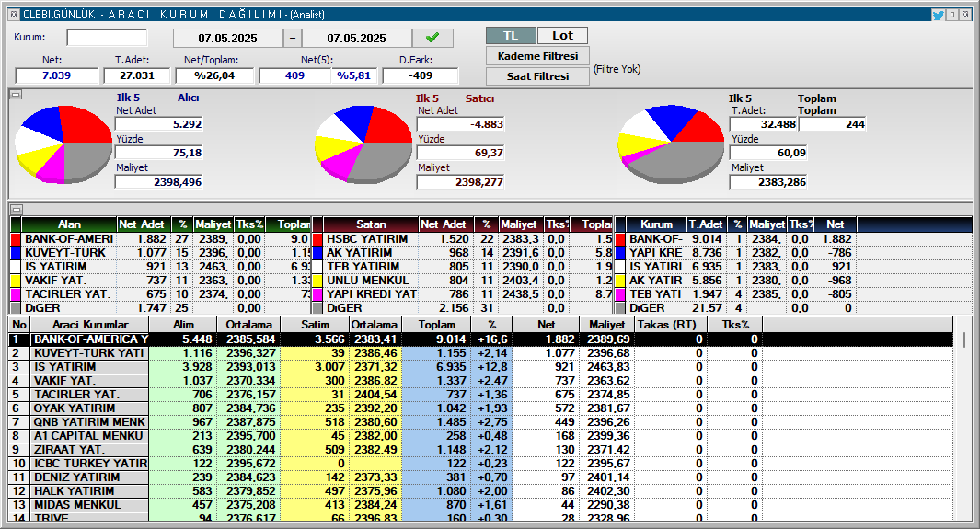Image resolution: width=980 pixels, height=529 pixels.
Task: Sort main table by Alim column
Action: click(x=183, y=325)
